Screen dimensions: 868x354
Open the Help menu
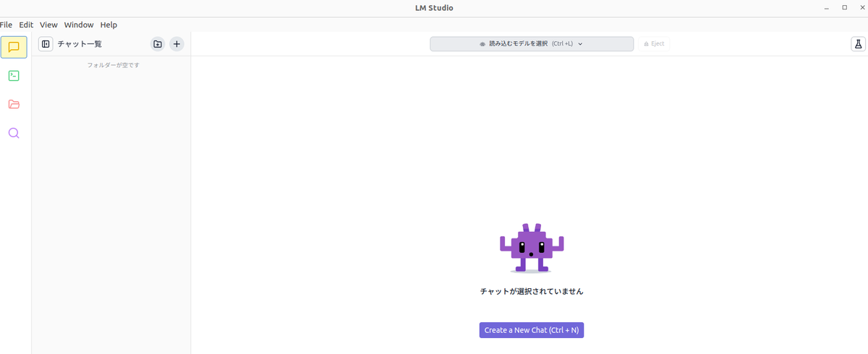(109, 25)
